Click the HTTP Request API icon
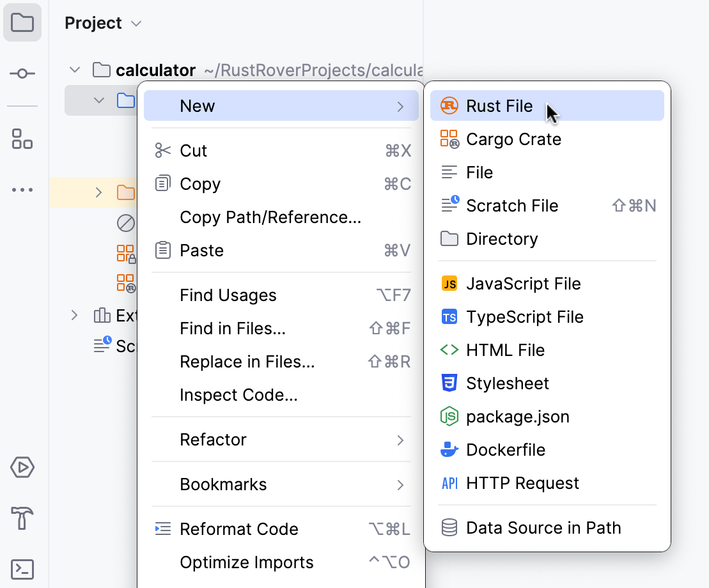Screen dimensions: 709x588 449,483
